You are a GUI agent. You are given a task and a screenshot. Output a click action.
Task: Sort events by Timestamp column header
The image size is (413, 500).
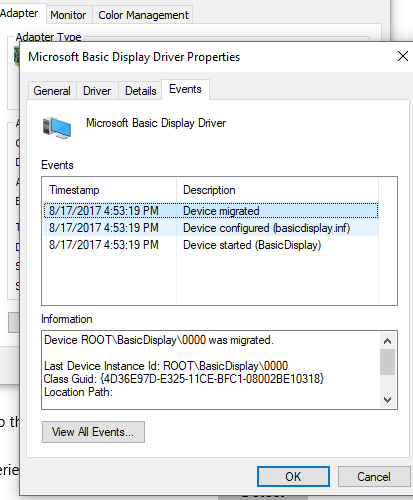[109, 190]
